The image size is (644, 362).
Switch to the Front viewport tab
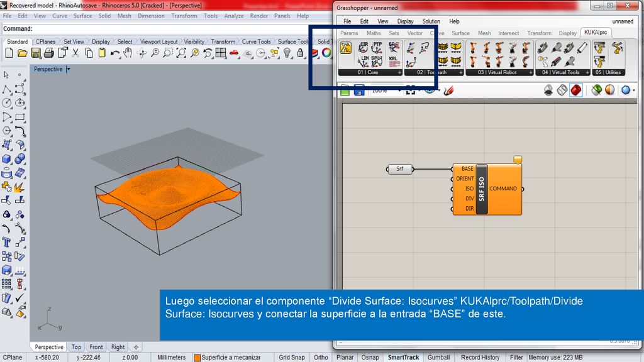pos(96,347)
